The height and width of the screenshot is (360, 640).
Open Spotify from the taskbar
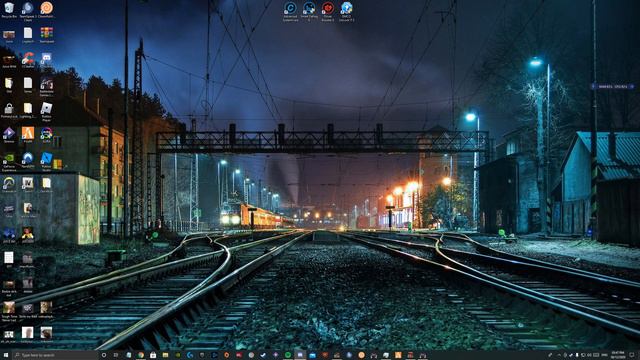click(288, 355)
